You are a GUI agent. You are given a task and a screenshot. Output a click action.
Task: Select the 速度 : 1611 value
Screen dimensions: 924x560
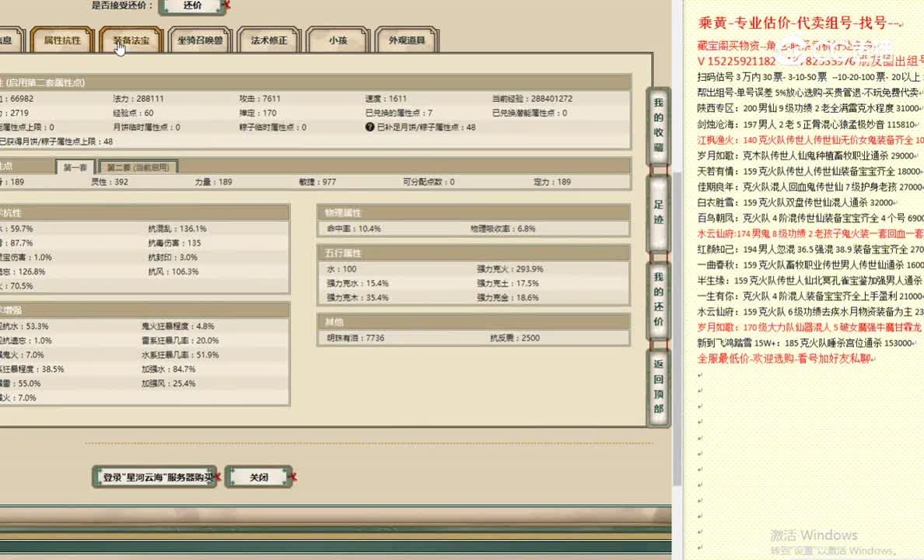pyautogui.click(x=386, y=99)
